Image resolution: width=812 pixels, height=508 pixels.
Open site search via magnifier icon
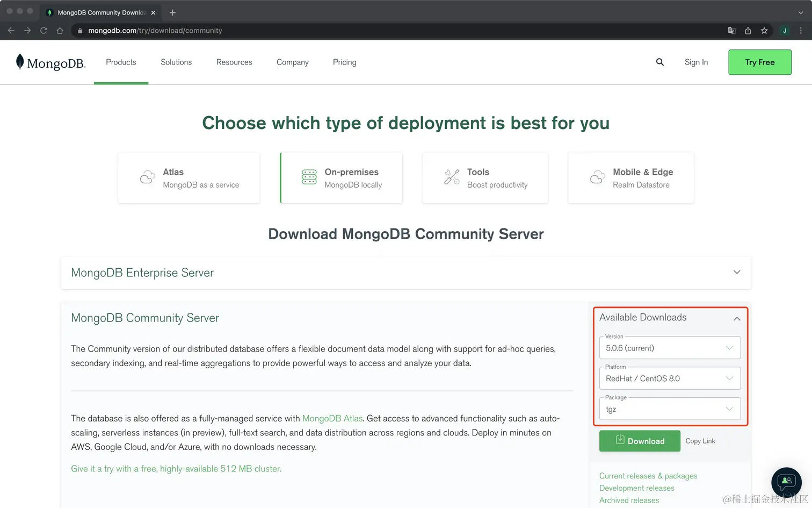[x=659, y=62]
